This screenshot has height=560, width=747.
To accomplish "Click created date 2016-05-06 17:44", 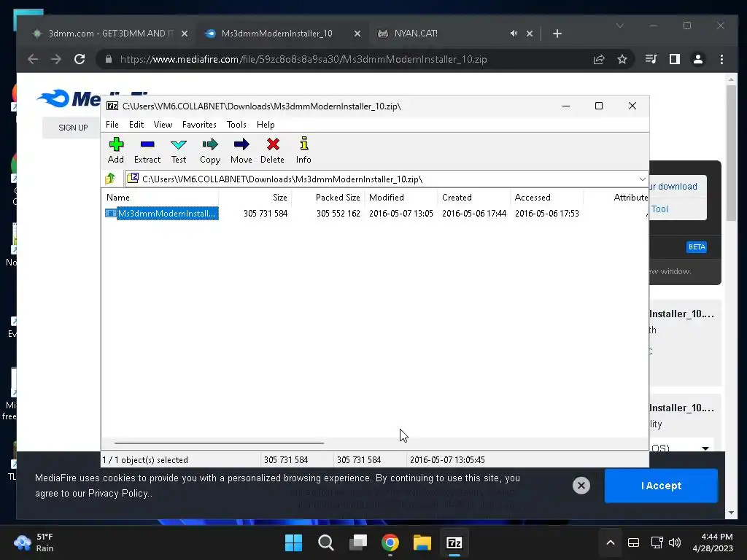I will tap(473, 214).
